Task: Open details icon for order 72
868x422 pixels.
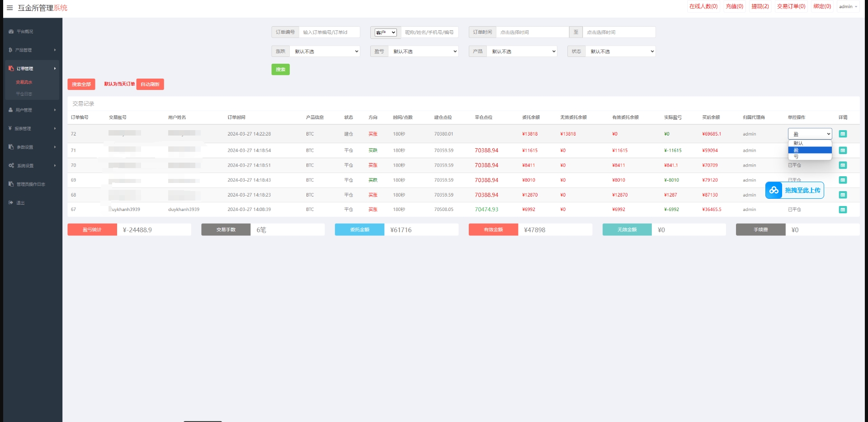Action: (x=843, y=134)
